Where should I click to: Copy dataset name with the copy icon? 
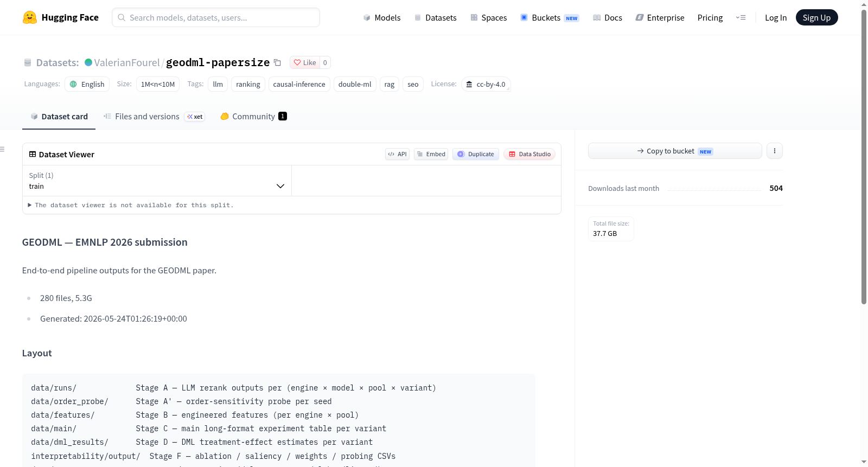[277, 62]
